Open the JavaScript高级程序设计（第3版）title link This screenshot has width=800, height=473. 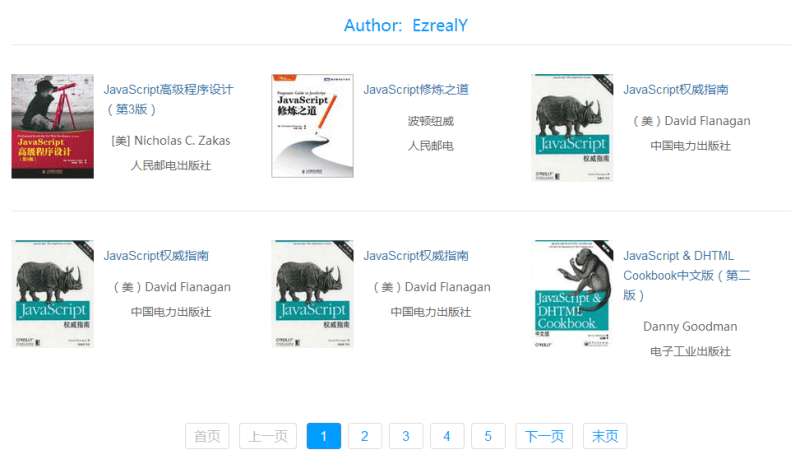click(x=168, y=99)
